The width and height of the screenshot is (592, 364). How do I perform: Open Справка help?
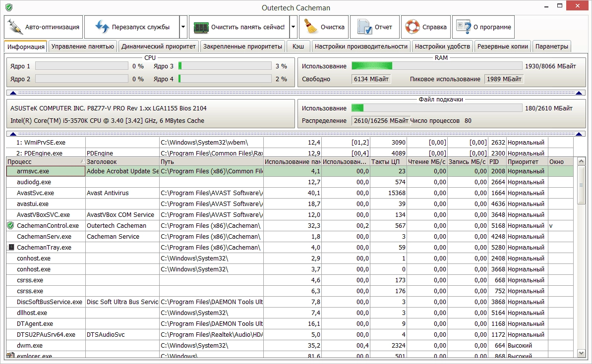(426, 27)
